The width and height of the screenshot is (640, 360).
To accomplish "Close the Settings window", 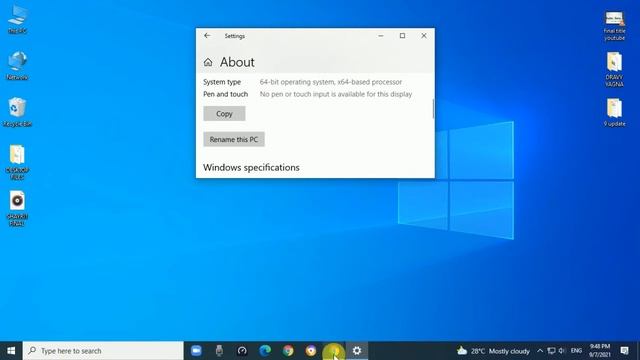I will (x=424, y=36).
